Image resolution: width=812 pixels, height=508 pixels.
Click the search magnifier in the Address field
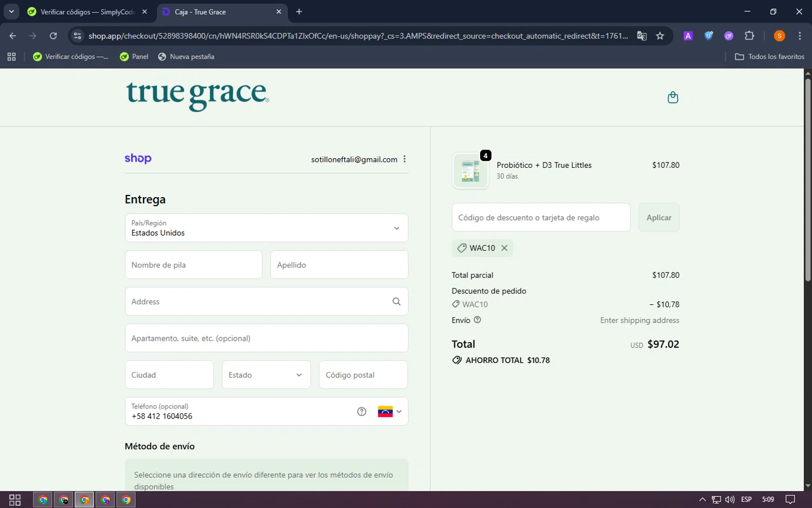click(396, 302)
